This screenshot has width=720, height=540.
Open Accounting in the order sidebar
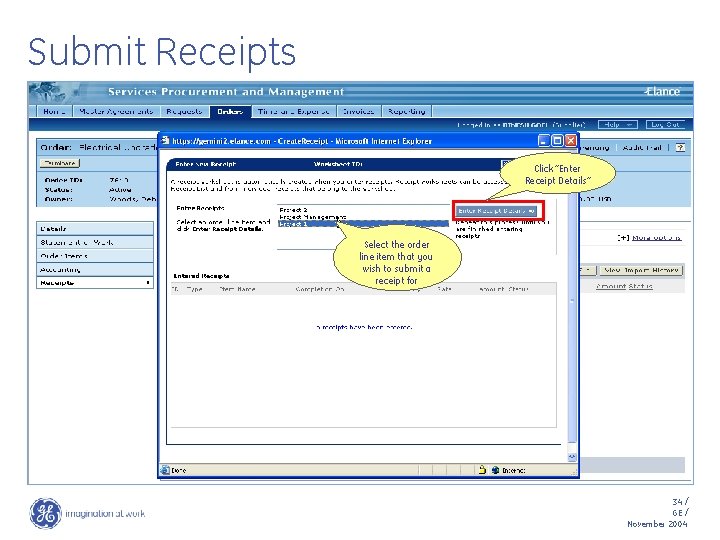point(95,270)
